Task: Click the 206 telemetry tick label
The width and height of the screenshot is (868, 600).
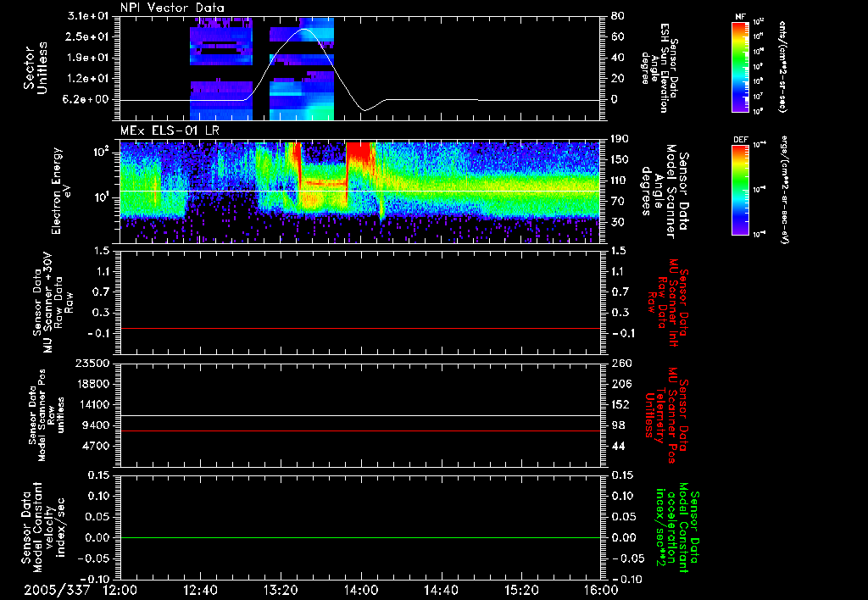Action: click(x=620, y=384)
